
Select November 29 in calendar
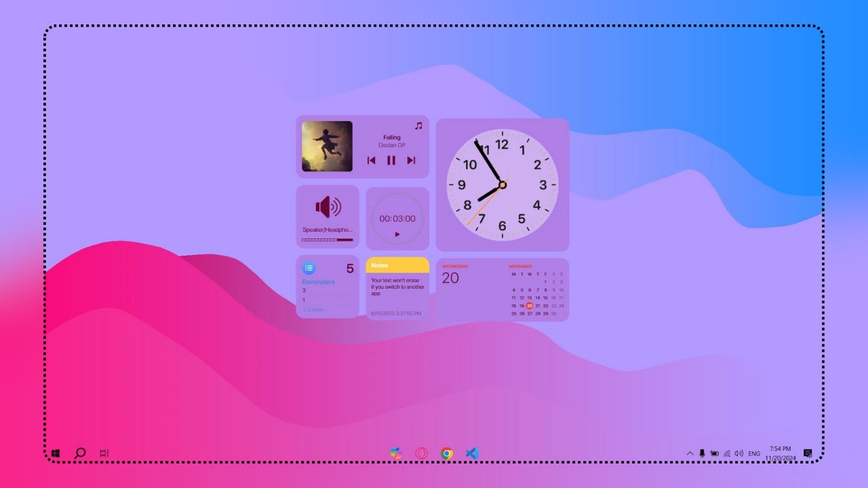[x=545, y=314]
